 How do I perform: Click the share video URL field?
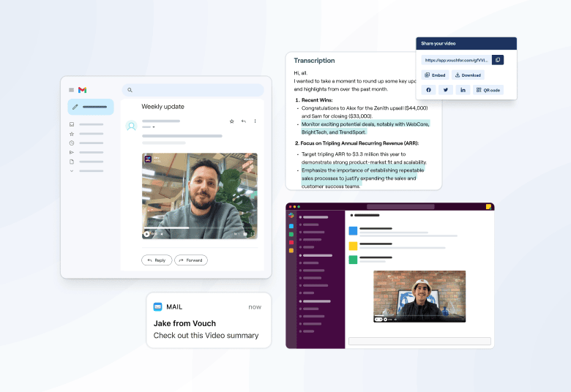click(457, 60)
